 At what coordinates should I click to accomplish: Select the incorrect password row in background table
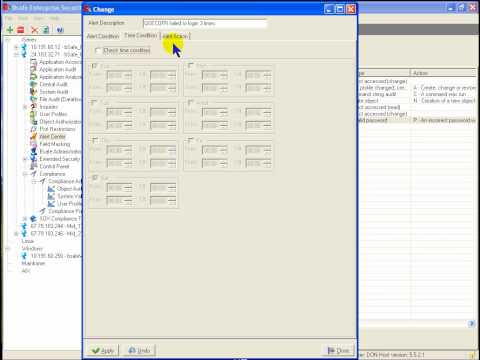[417, 120]
